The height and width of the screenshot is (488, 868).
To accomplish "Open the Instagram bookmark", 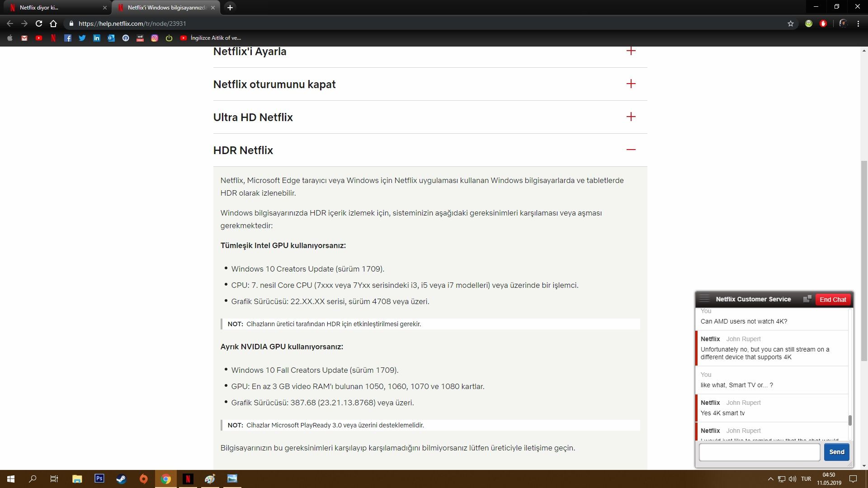I will click(155, 38).
